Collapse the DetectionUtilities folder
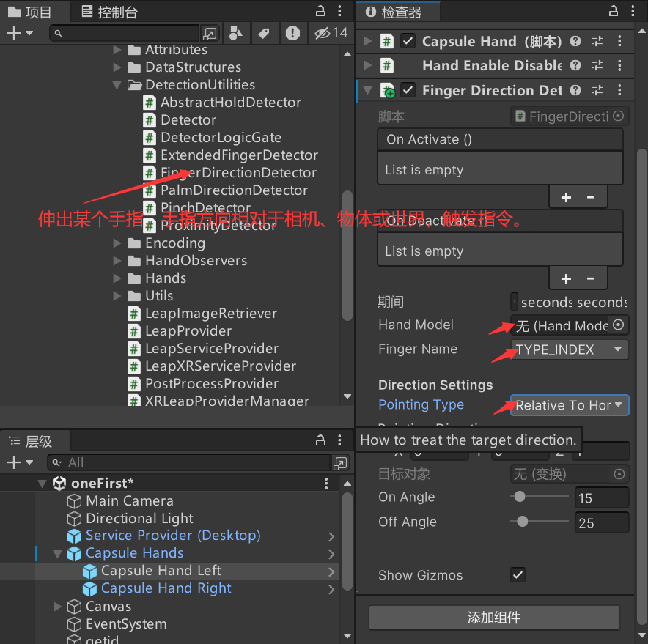 pyautogui.click(x=117, y=84)
